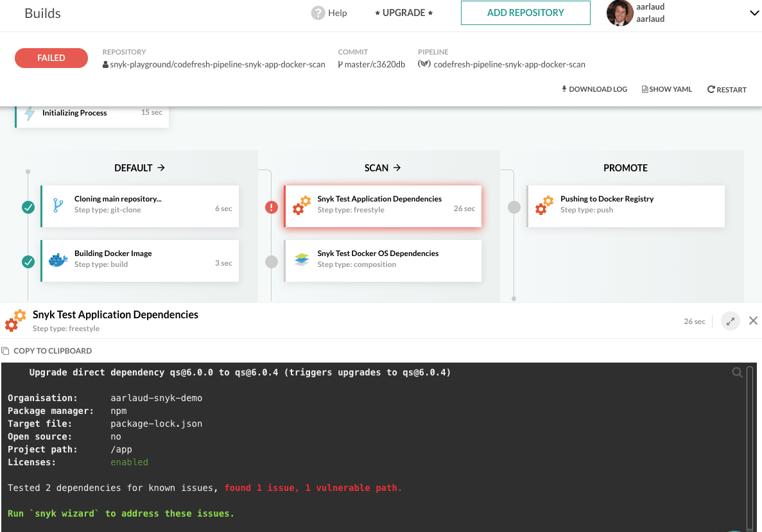Click pending circle beside Snyk Test Docker OS
762x532 pixels.
[271, 262]
